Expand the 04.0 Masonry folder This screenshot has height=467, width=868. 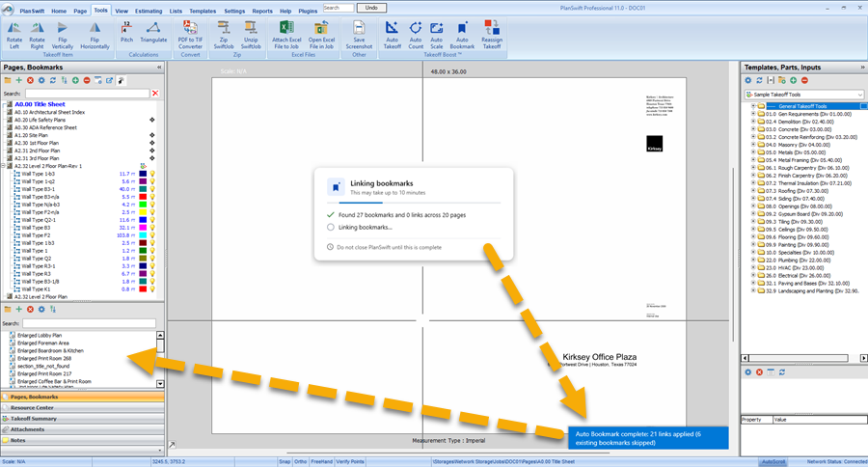[753, 145]
